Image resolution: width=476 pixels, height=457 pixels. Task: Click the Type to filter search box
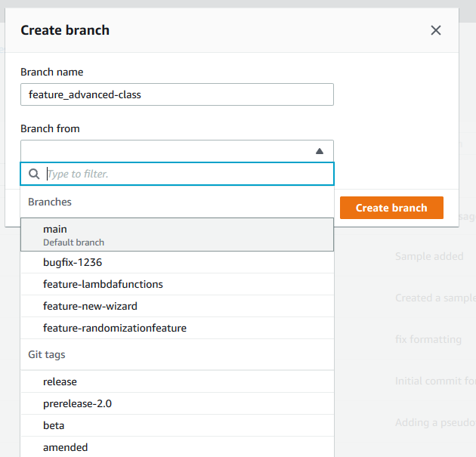click(185, 174)
